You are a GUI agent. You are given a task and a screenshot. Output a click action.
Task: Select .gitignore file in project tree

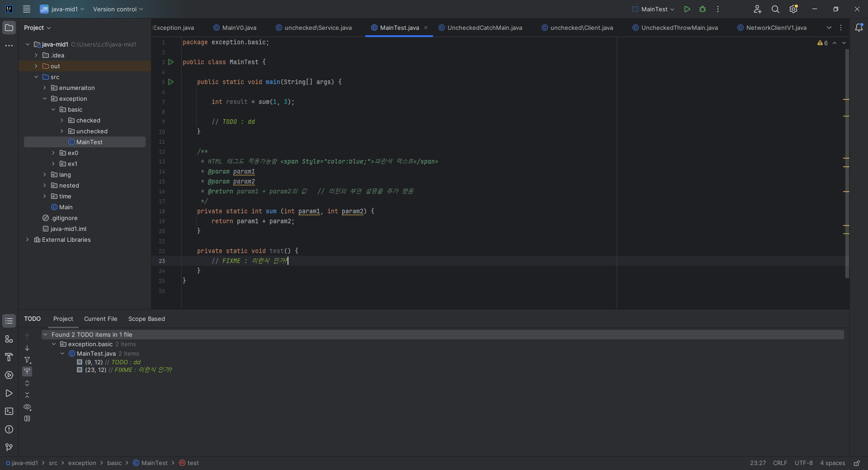pyautogui.click(x=60, y=218)
